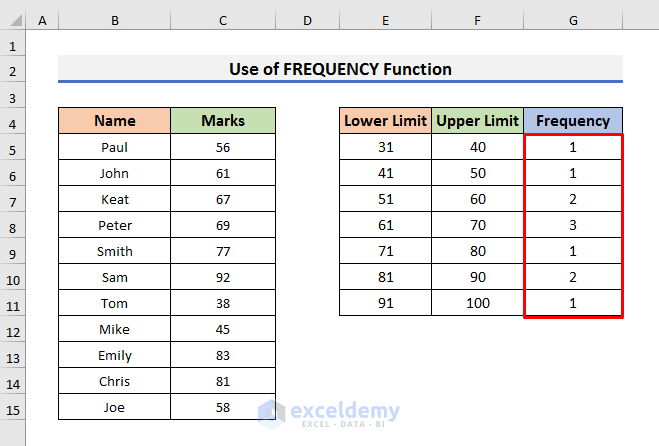The width and height of the screenshot is (659, 446).
Task: Select column B header
Action: 115,20
